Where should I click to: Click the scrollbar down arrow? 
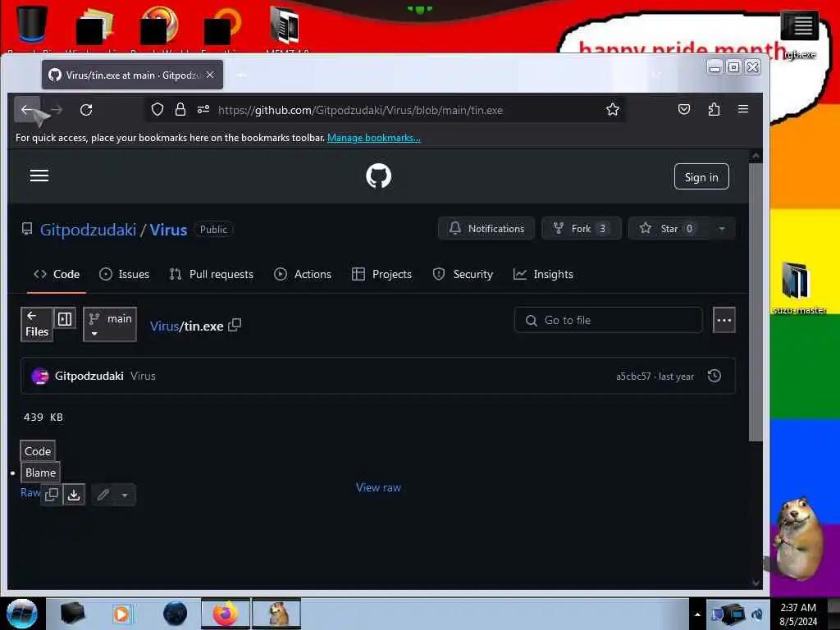point(756,583)
